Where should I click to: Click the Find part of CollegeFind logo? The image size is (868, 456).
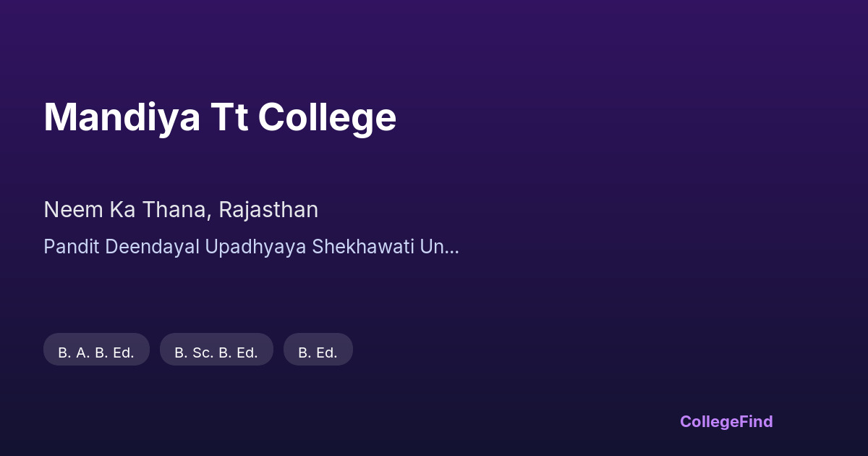[x=755, y=421]
